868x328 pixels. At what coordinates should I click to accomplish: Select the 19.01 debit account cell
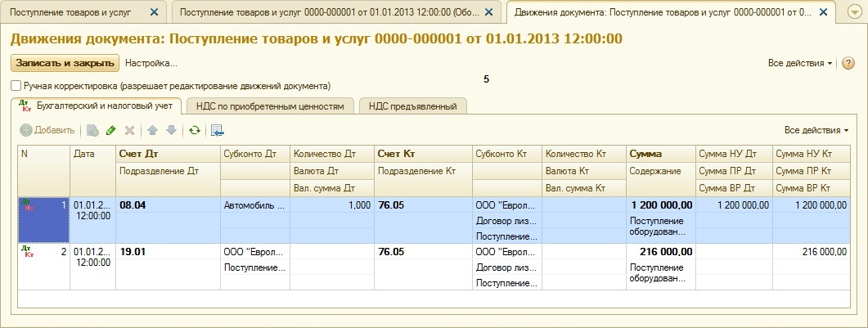133,252
